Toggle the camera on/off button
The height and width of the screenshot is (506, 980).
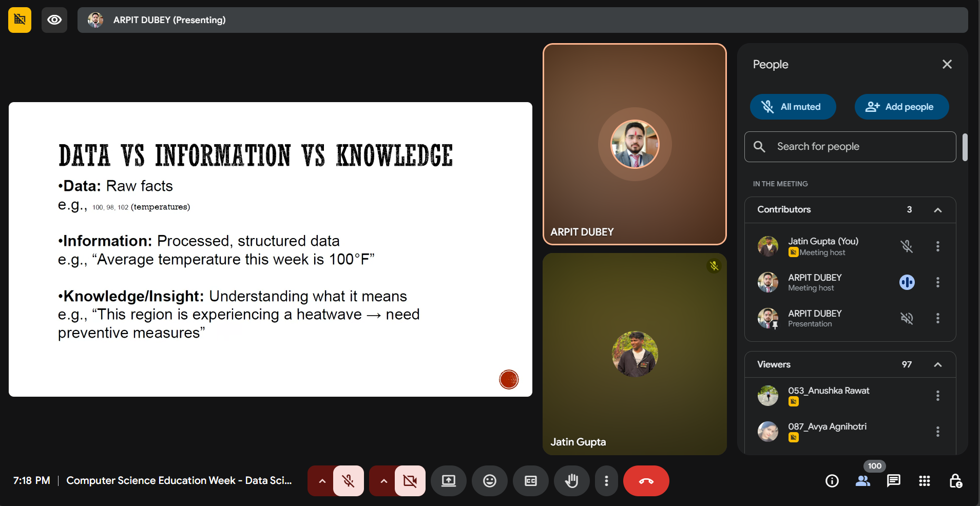(x=410, y=481)
